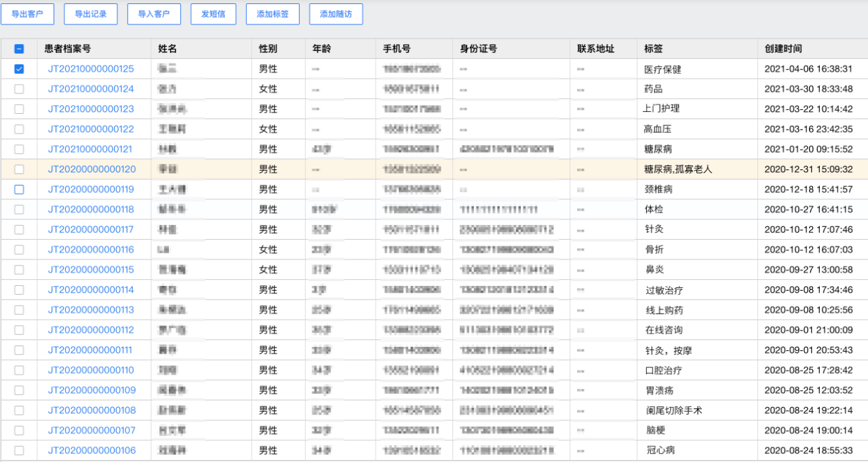
Task: Open patient record JT20200000000110
Action: point(91,370)
